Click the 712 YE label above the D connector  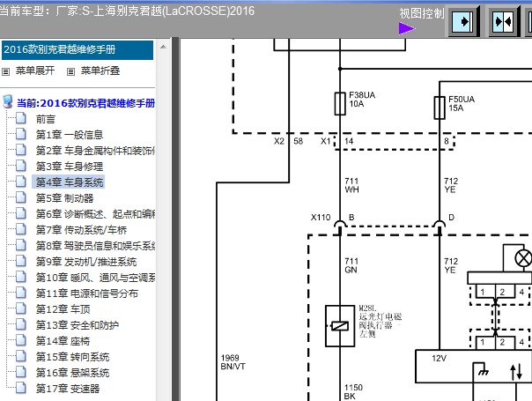point(451,185)
